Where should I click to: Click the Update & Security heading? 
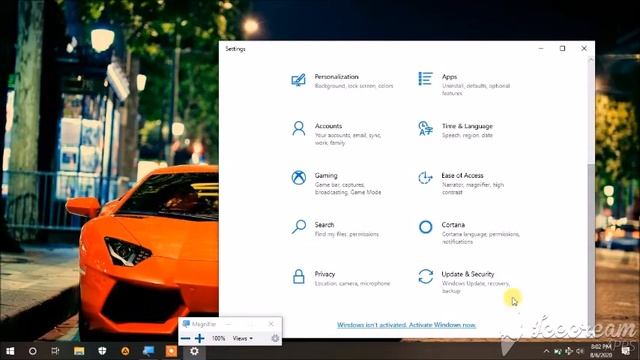pos(468,274)
